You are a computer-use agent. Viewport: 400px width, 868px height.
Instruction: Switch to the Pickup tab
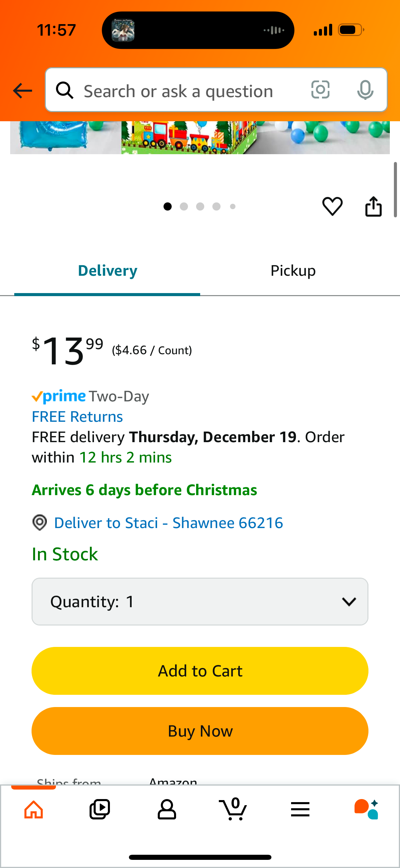(293, 271)
